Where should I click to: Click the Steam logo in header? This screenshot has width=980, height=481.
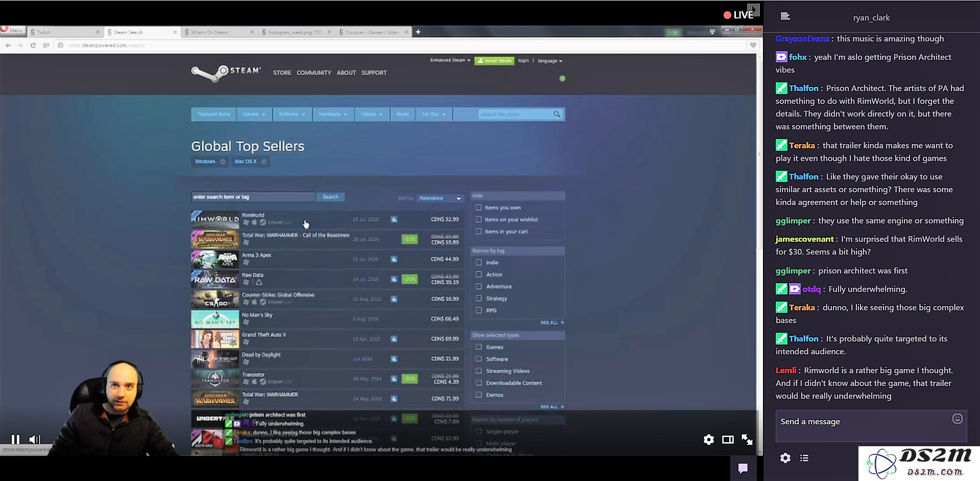[x=226, y=73]
